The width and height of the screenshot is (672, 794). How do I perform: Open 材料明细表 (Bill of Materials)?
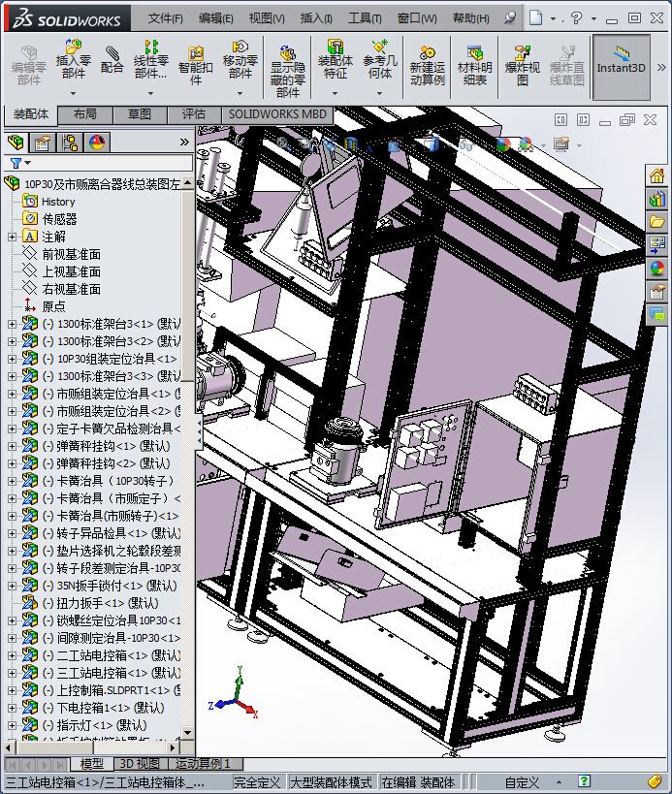coord(475,65)
